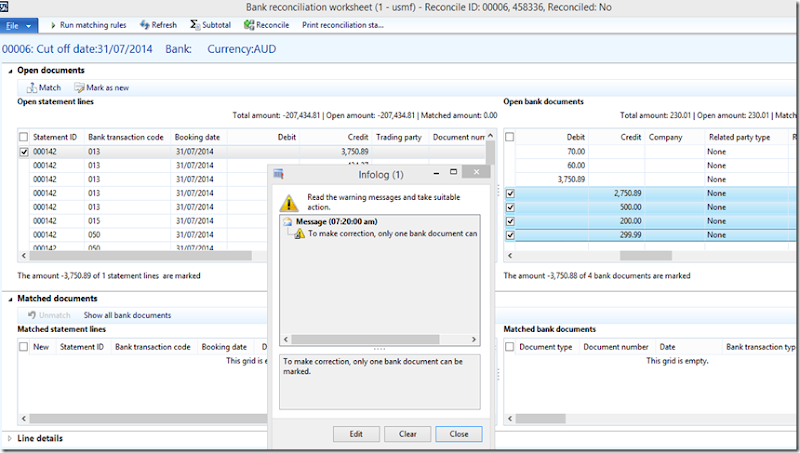Screen dimensions: 800x453
Task: Click the Subtotal sigma icon
Action: 194,25
